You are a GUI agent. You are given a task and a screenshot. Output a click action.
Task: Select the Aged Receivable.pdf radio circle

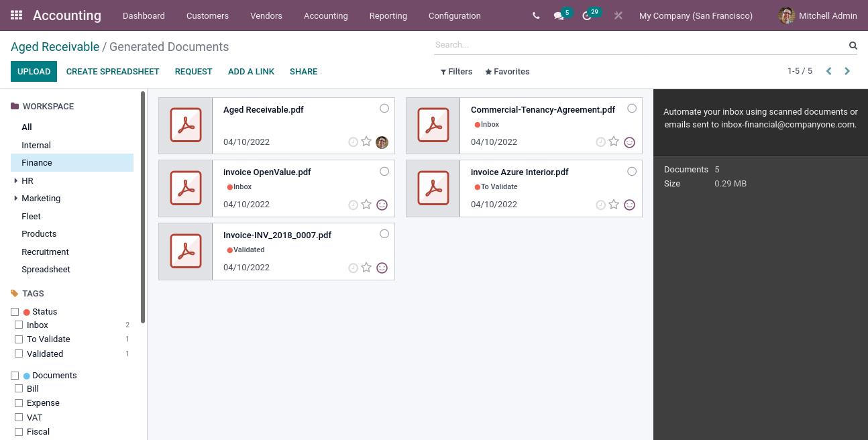click(384, 108)
